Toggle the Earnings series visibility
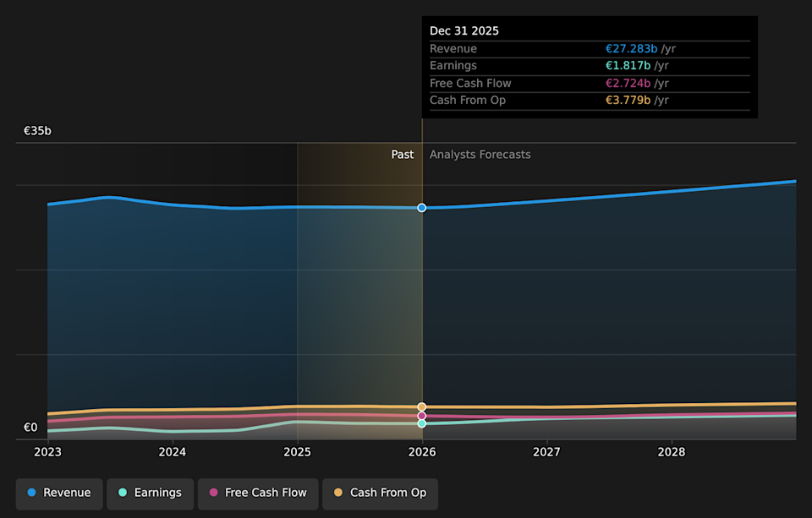Image resolution: width=812 pixels, height=518 pixels. pos(150,493)
